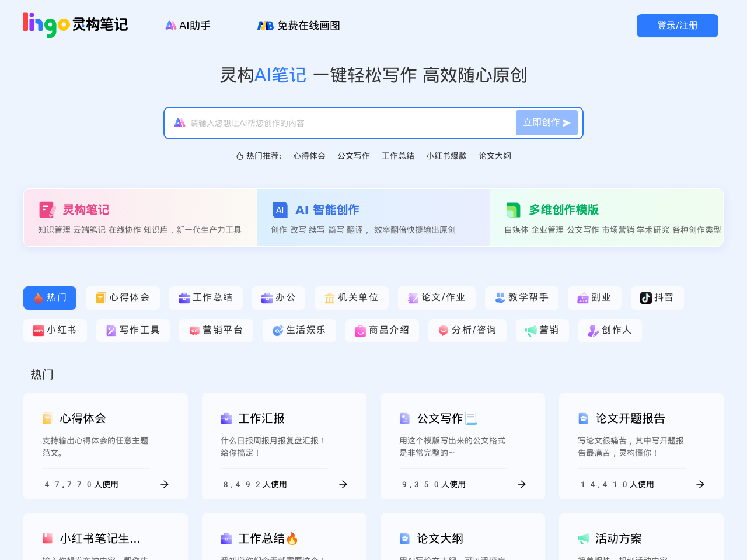Viewport: 747px width, 560px height.
Task: Select the 机关单位 category tab
Action: coord(351,298)
